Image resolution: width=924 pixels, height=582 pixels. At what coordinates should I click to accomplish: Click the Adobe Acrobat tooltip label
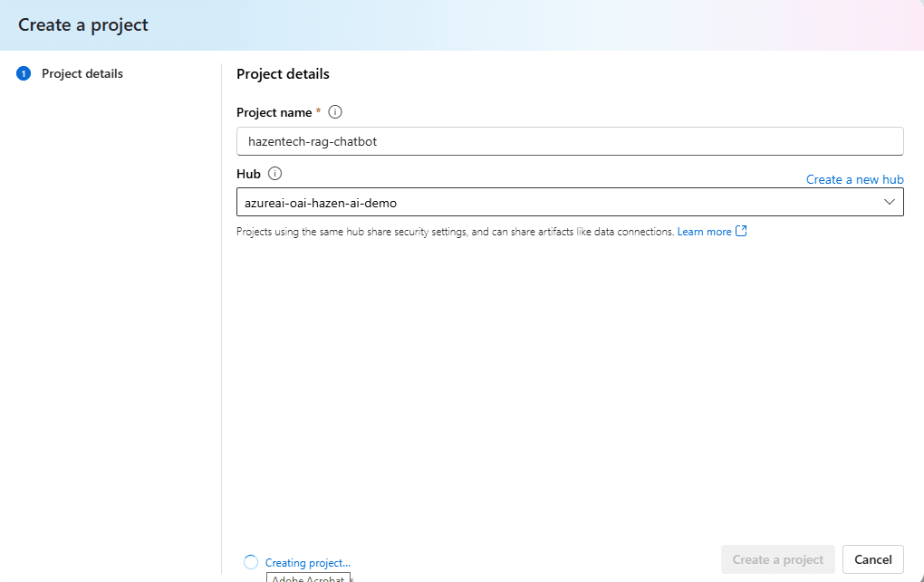point(308,577)
